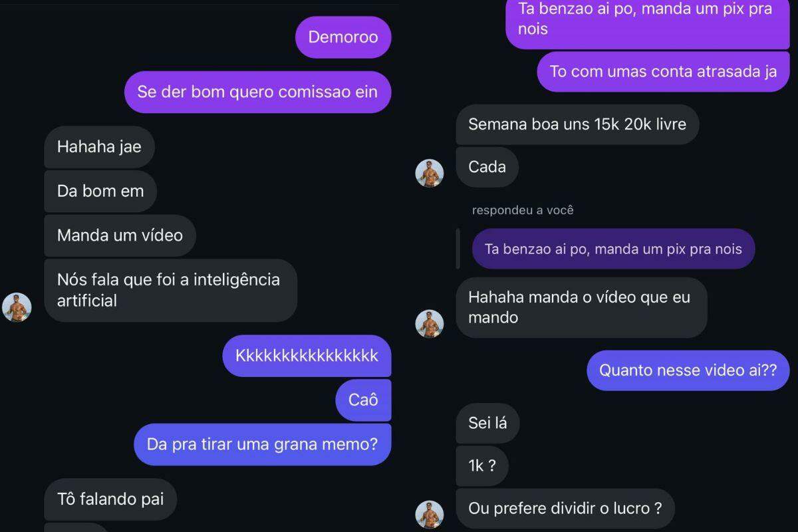Click the 'respondeu a você' label
798x532 pixels.
click(x=523, y=210)
